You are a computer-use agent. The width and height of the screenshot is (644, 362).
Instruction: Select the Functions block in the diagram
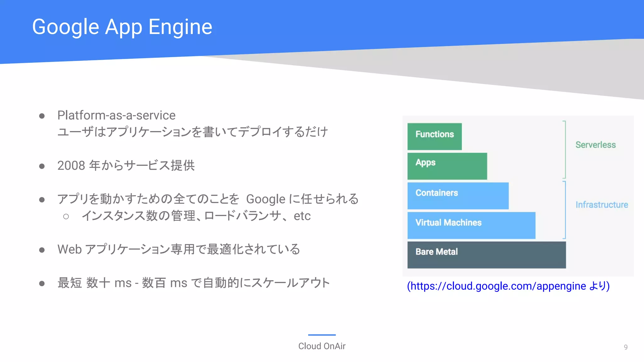pyautogui.click(x=435, y=136)
